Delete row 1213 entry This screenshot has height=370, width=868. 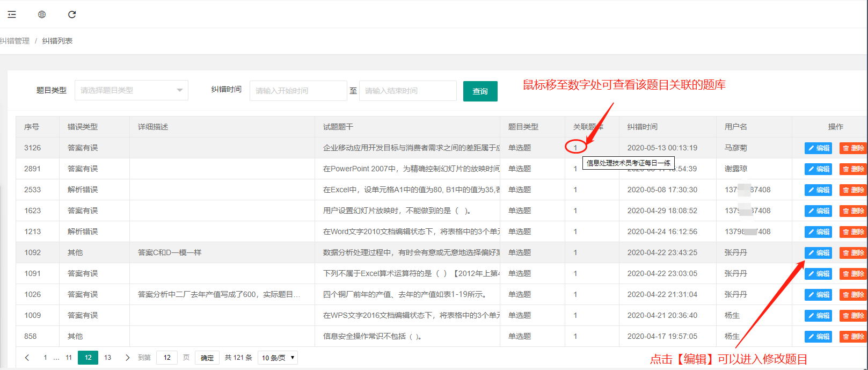[853, 232]
